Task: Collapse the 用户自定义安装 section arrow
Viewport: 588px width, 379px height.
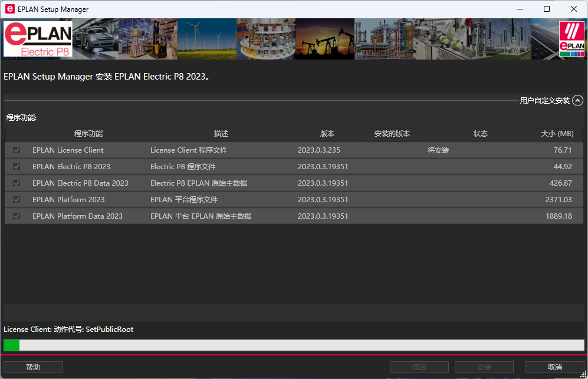Action: (x=577, y=100)
